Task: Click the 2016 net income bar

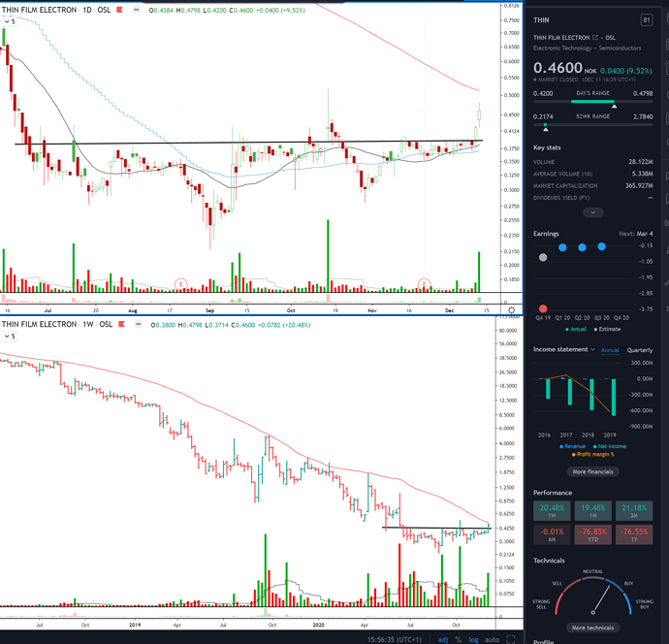Action: click(x=548, y=388)
